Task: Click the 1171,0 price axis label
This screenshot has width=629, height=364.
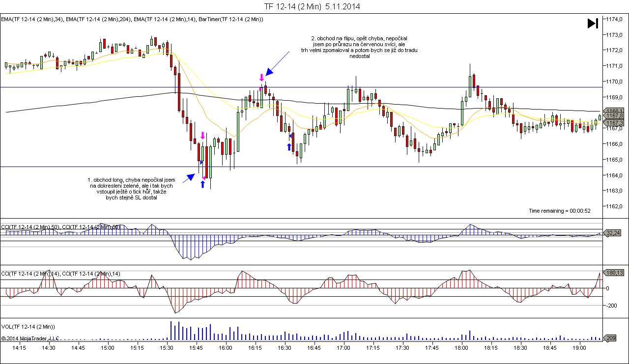Action: 615,66
